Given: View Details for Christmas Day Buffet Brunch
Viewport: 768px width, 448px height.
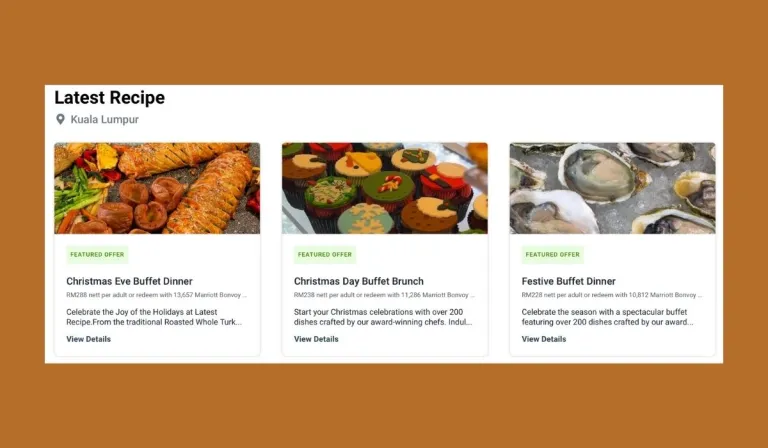Looking at the screenshot, I should coord(316,339).
